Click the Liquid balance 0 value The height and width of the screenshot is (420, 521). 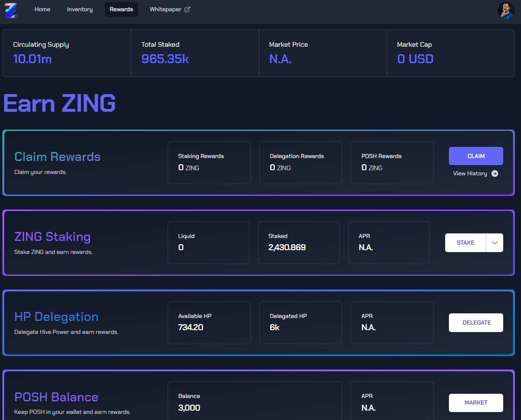coord(181,247)
